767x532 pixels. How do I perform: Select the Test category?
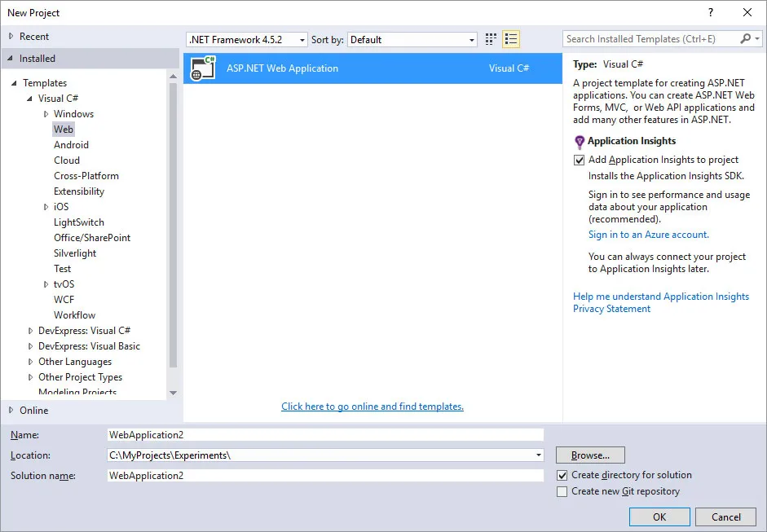click(x=62, y=269)
